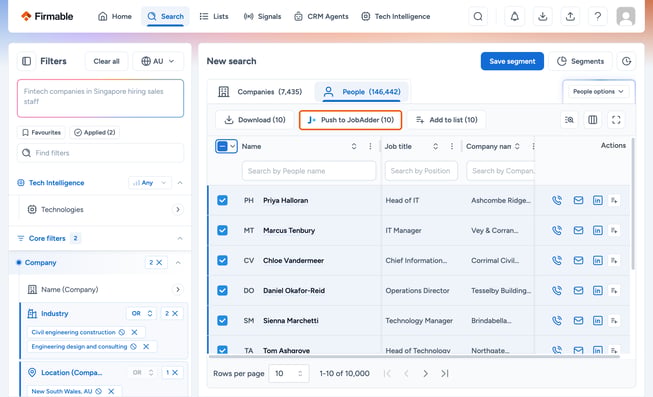The height and width of the screenshot is (397, 653).
Task: Open Tech Intelligence navigation item
Action: pos(396,17)
